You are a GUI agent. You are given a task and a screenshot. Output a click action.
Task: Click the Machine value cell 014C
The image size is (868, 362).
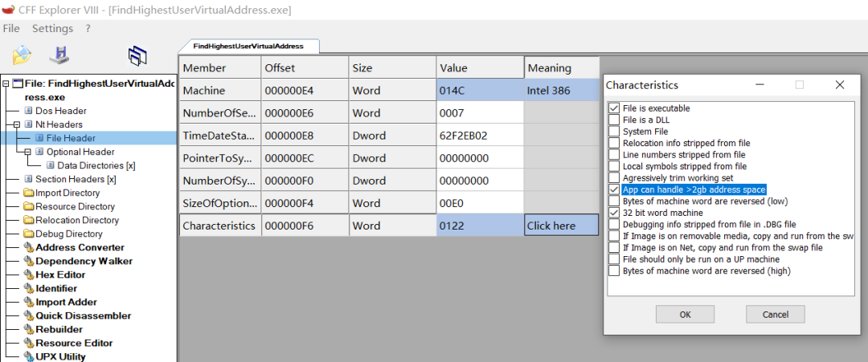tap(480, 90)
